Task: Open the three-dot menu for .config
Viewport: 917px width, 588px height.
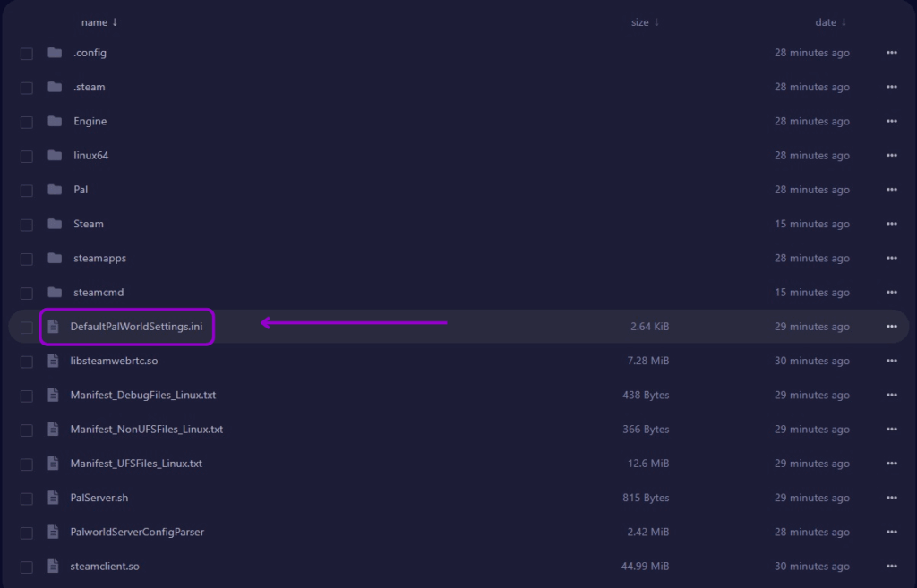Action: point(892,53)
